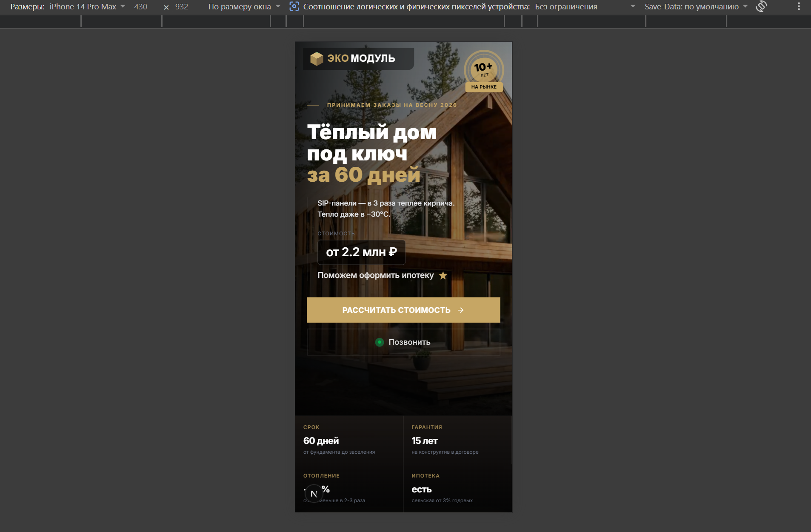The height and width of the screenshot is (532, 811).
Task: Click the device pixel ratio screenshot icon
Action: pos(294,6)
